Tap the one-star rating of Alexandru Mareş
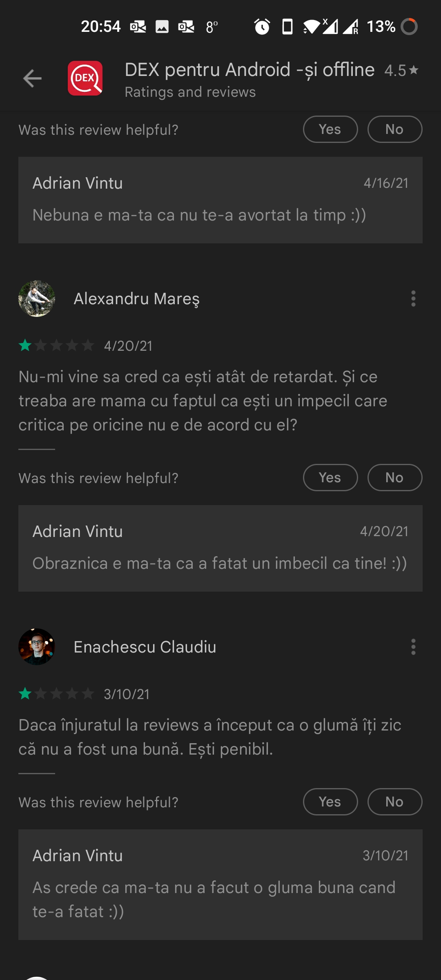This screenshot has width=441, height=980. click(56, 346)
